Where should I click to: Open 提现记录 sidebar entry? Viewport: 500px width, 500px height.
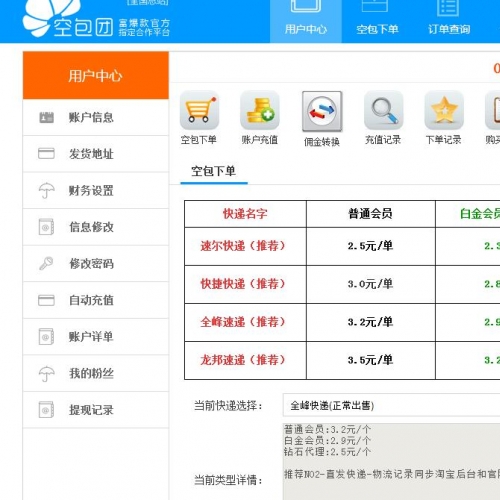pyautogui.click(x=96, y=410)
